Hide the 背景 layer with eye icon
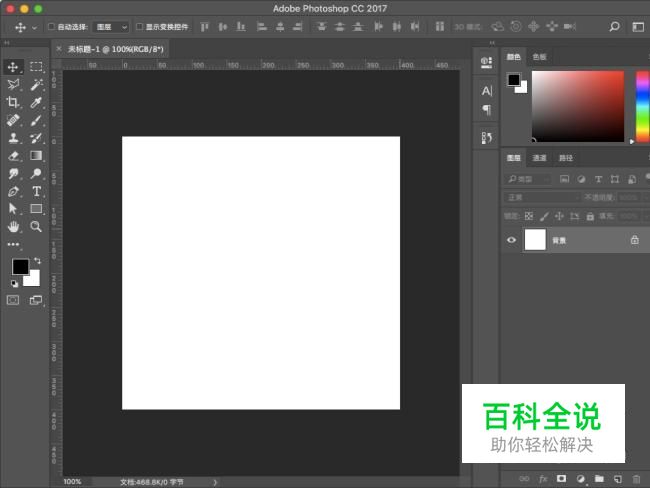650x488 pixels. tap(512, 240)
